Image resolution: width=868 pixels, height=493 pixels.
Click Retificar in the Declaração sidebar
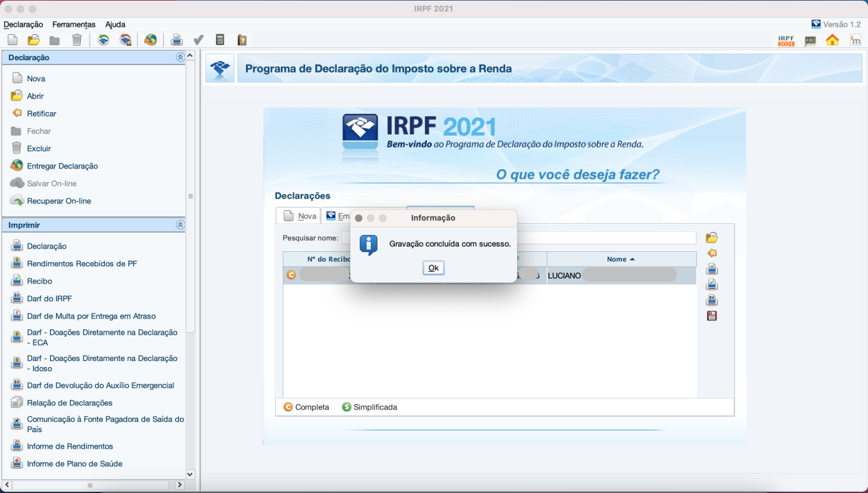point(41,114)
